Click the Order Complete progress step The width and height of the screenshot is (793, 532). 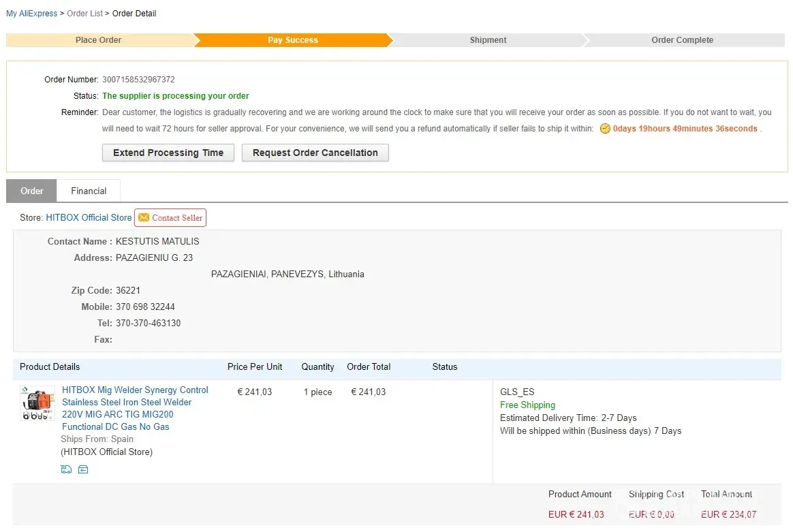[x=682, y=40]
